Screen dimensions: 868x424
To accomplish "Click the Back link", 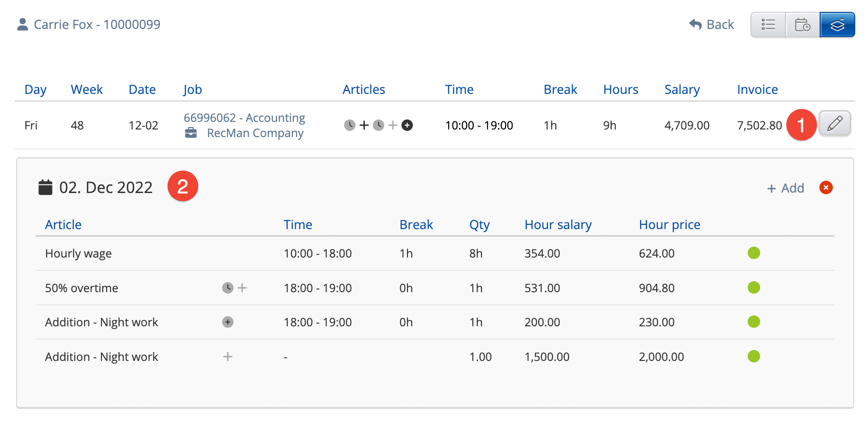I will click(712, 25).
